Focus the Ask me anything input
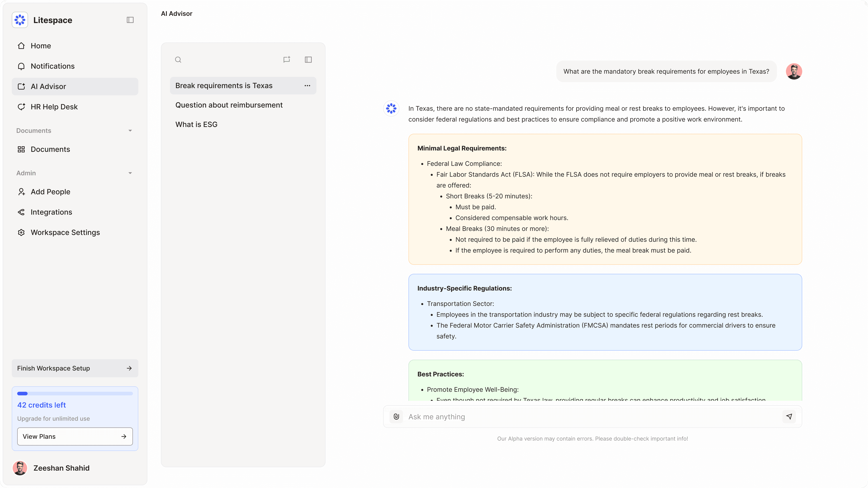This screenshot has height=488, width=868. pyautogui.click(x=590, y=417)
